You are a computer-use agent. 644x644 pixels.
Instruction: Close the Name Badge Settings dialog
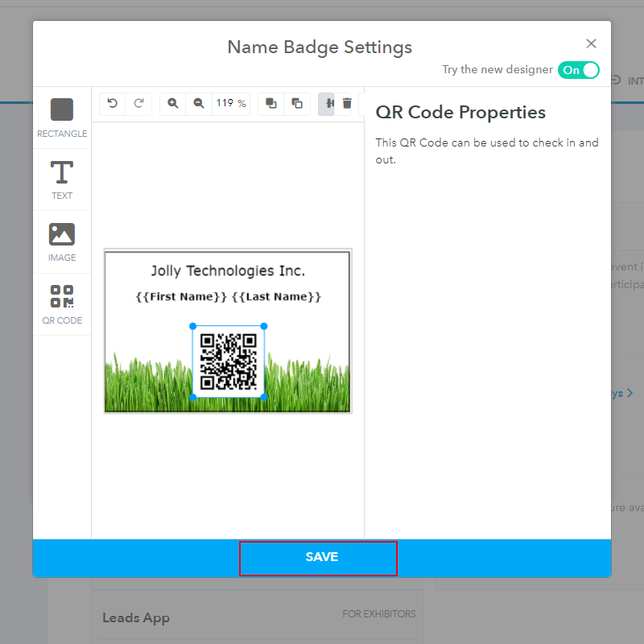(591, 44)
